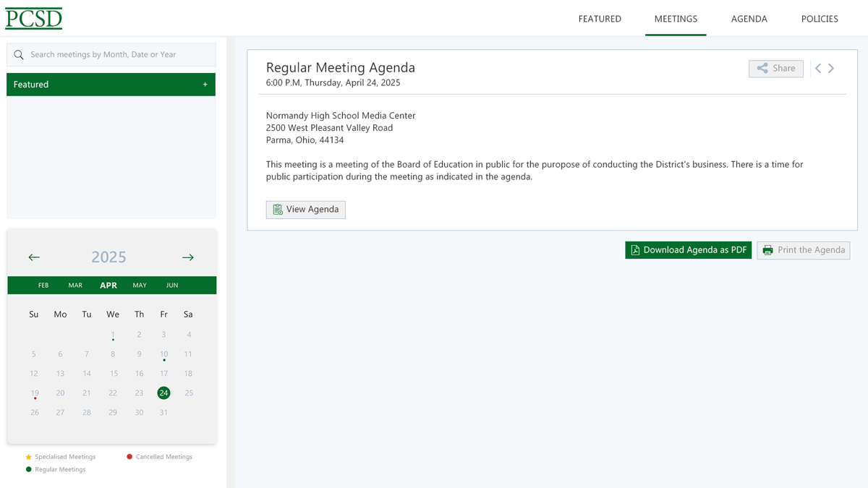The width and height of the screenshot is (868, 488).
Task: Select April 1 on the calendar
Action: coord(113,335)
